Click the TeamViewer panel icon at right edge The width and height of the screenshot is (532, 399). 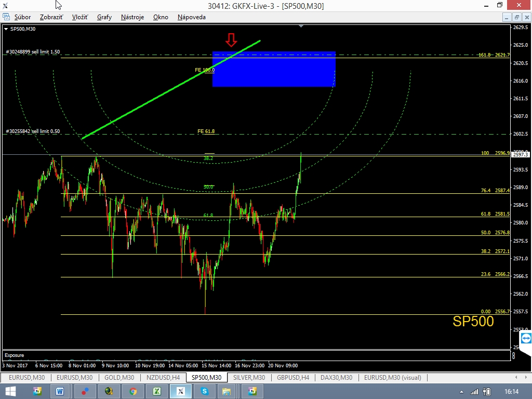click(x=526, y=339)
